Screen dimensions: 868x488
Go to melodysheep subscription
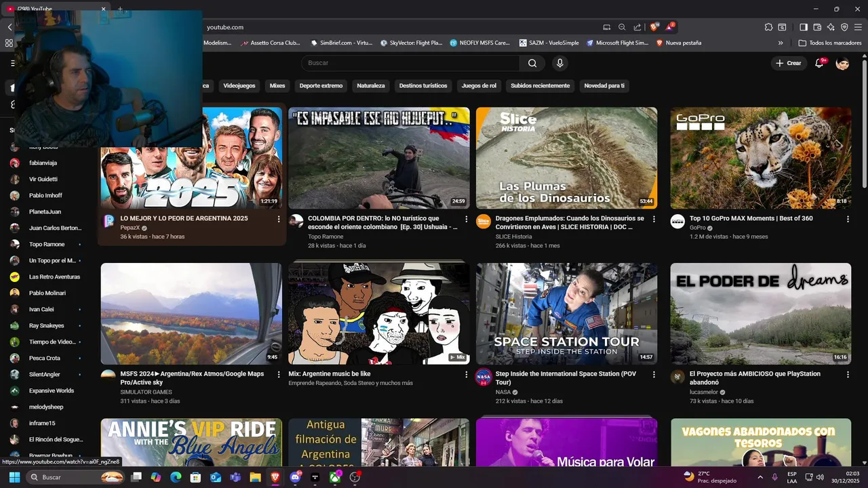46,407
